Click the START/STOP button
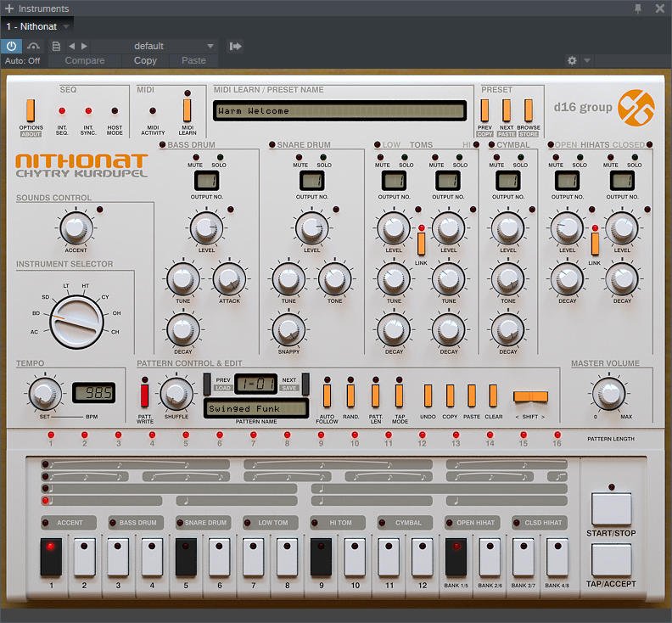 pos(611,509)
